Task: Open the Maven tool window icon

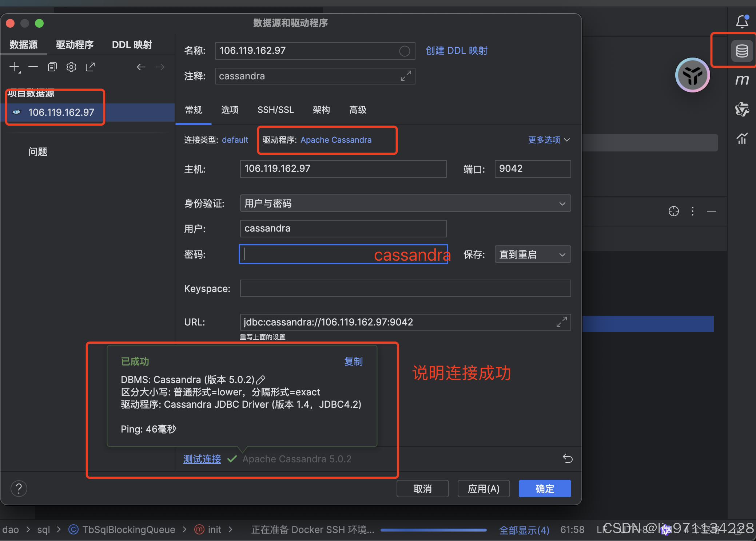Action: click(742, 80)
